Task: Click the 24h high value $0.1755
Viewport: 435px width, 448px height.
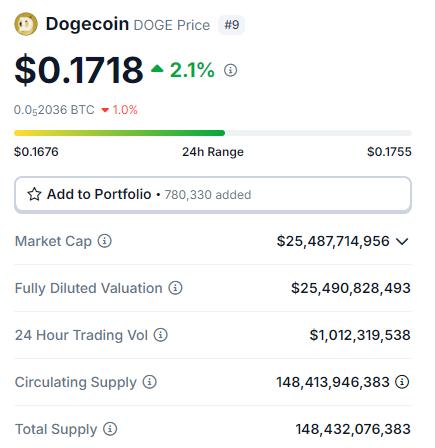Action: [x=389, y=152]
